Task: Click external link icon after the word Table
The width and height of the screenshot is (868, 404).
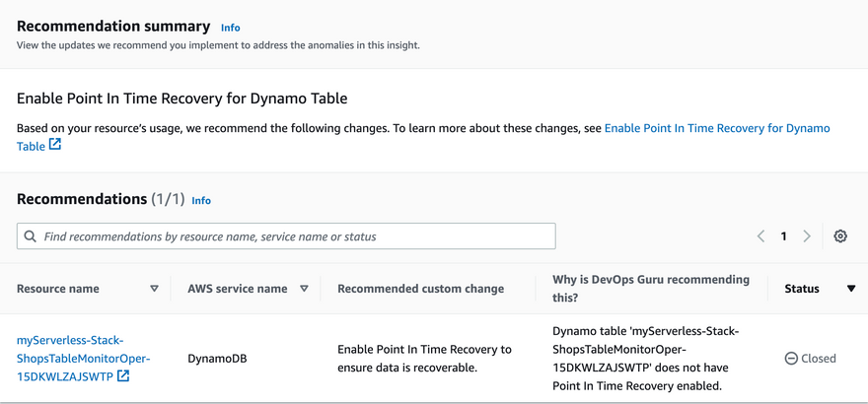Action: click(x=55, y=146)
